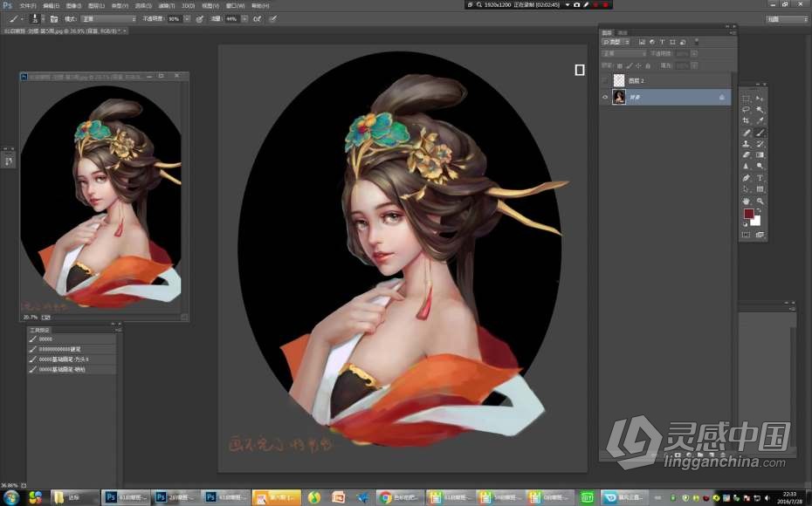This screenshot has height=506, width=812.
Task: Open the layers panel options menu
Action: click(x=733, y=32)
